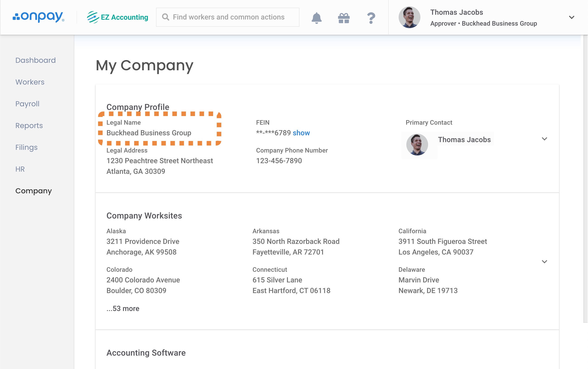Click the masked FEIN value
Image resolution: width=588 pixels, height=369 pixels.
click(x=273, y=133)
